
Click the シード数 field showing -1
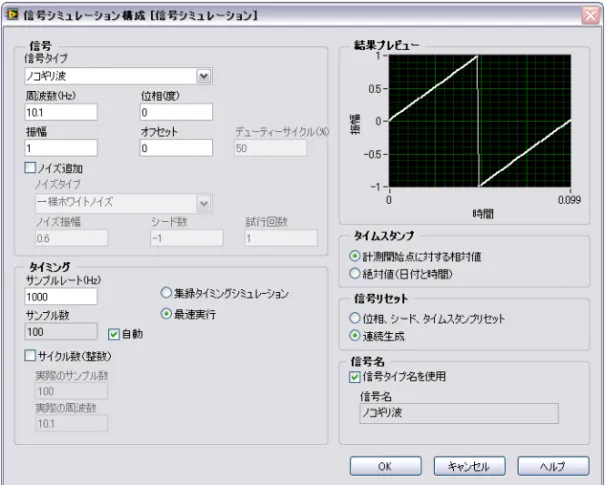coord(187,238)
